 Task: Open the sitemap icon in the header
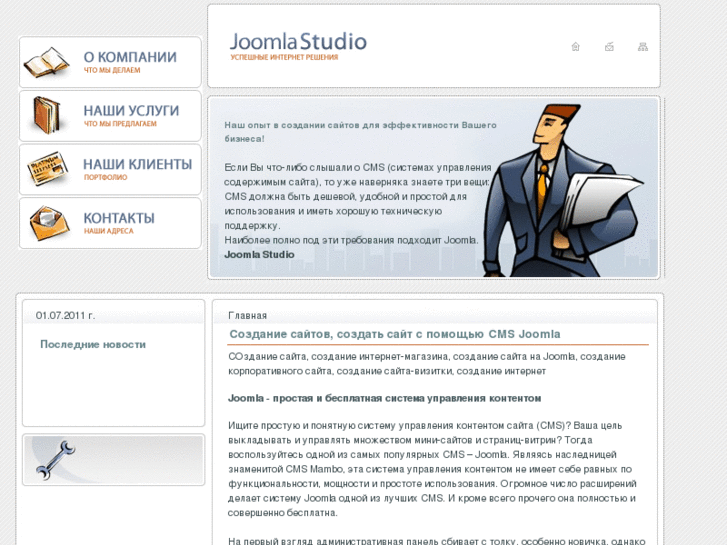point(643,46)
